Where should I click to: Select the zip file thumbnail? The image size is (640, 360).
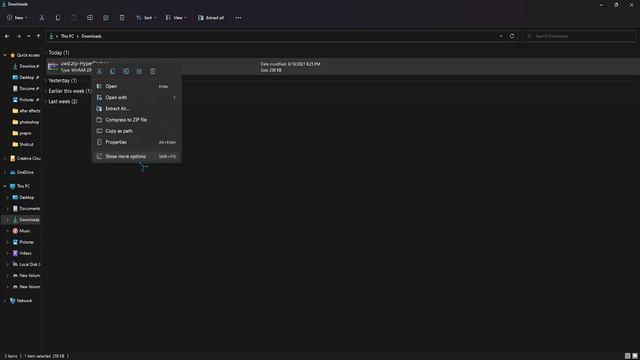coord(53,67)
